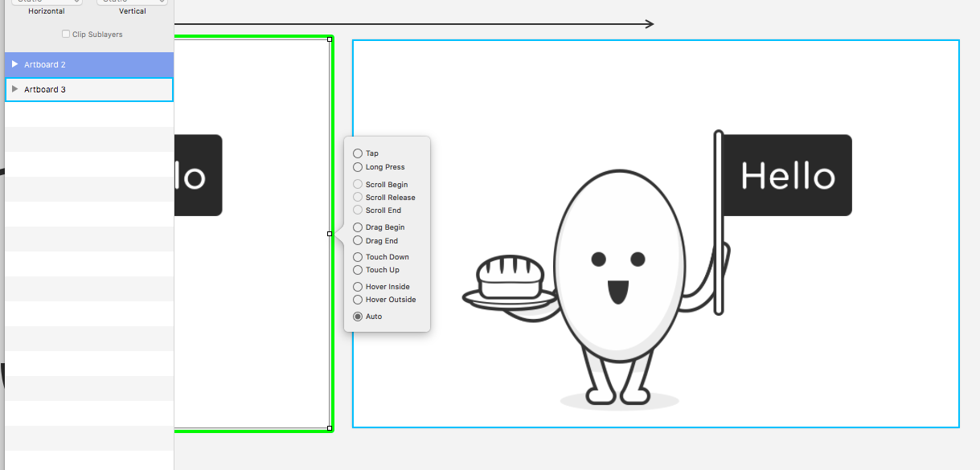Choose the Scroll Begin trigger option

358,185
